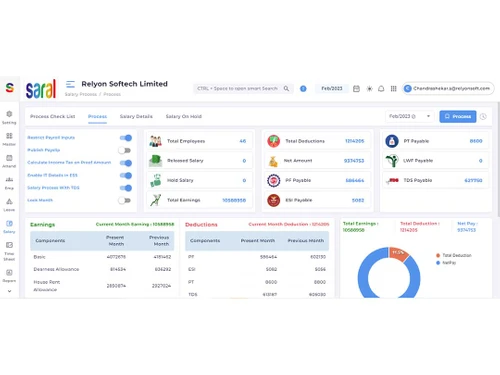Turn off Salary Process With TDS
500x375 pixels.
[x=126, y=188]
